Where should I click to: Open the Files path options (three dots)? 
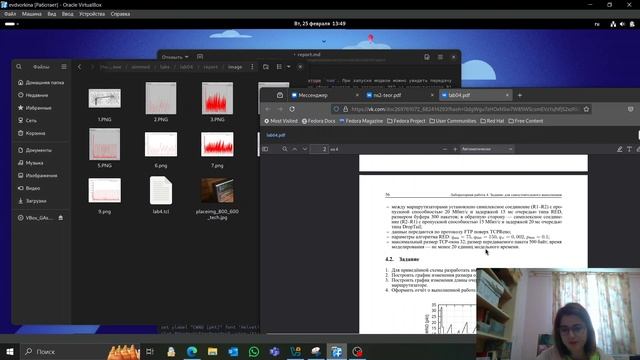click(252, 67)
